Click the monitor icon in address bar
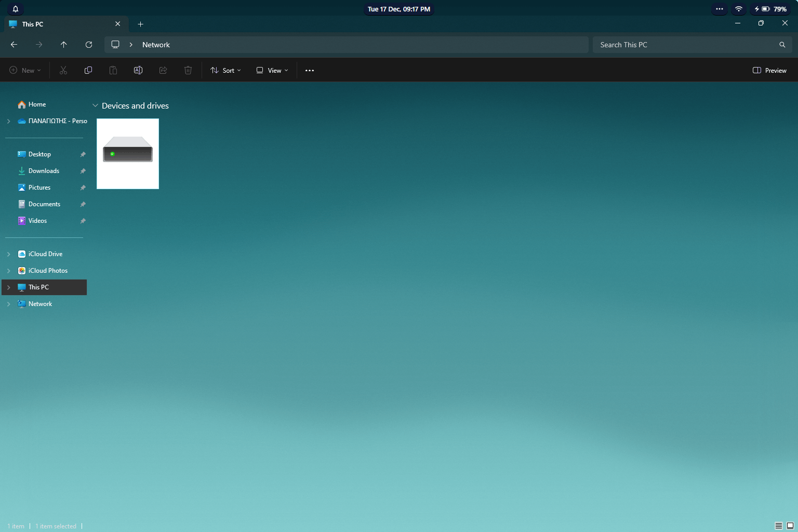The height and width of the screenshot is (532, 798). pyautogui.click(x=115, y=45)
